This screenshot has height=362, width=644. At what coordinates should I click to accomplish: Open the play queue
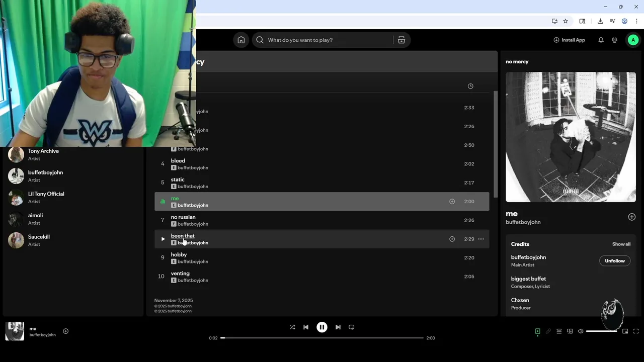click(x=559, y=331)
